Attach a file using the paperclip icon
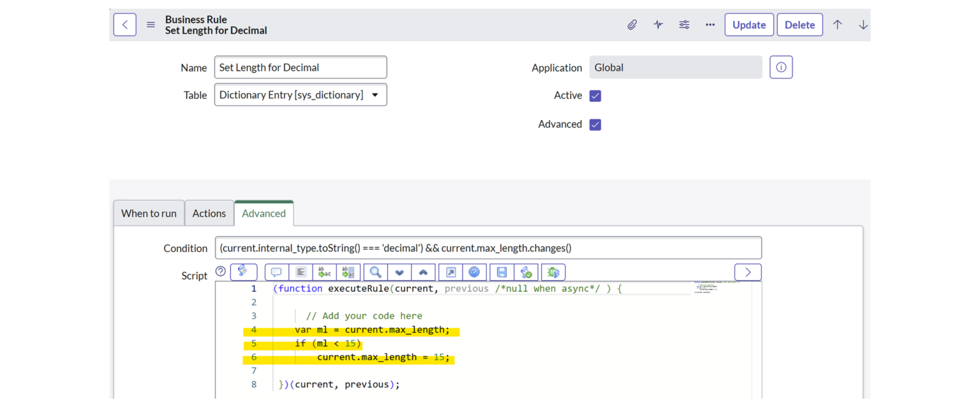Viewport: 980px width, 407px height. click(x=632, y=24)
